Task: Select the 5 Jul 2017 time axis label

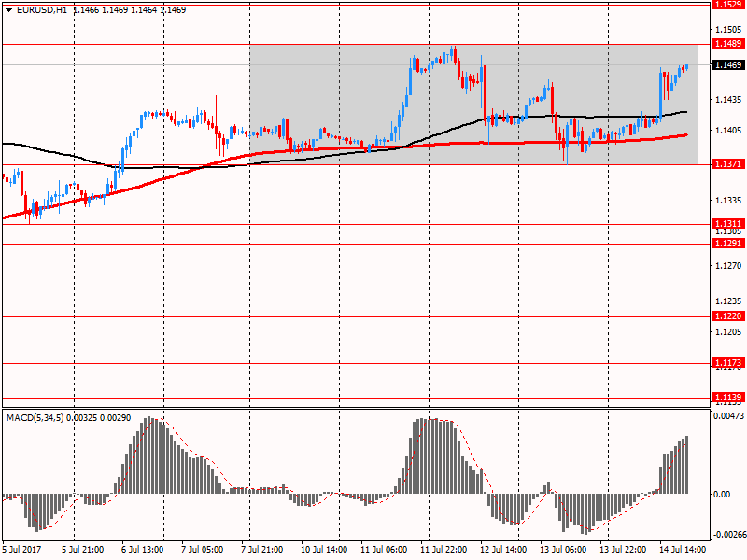Action: tap(21, 550)
